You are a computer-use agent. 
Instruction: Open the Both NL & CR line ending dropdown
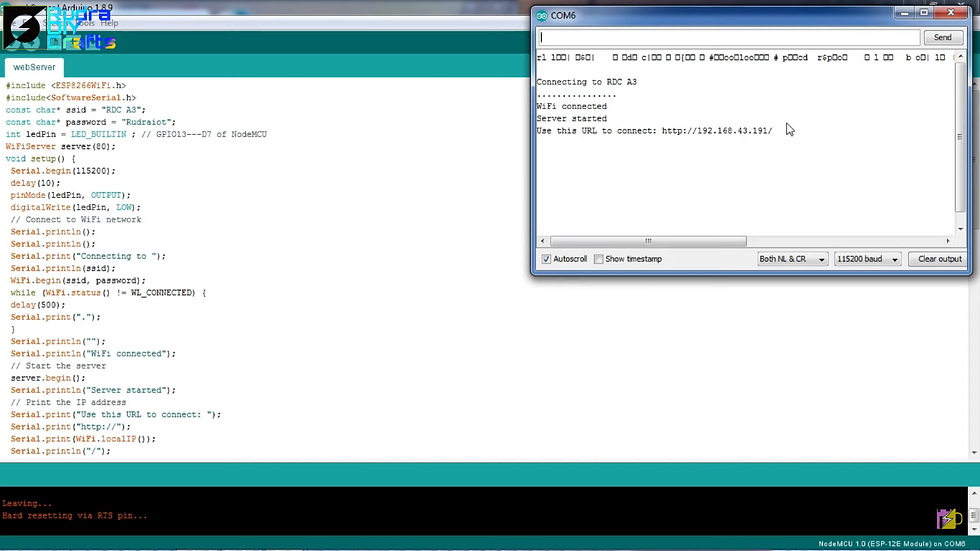[792, 259]
